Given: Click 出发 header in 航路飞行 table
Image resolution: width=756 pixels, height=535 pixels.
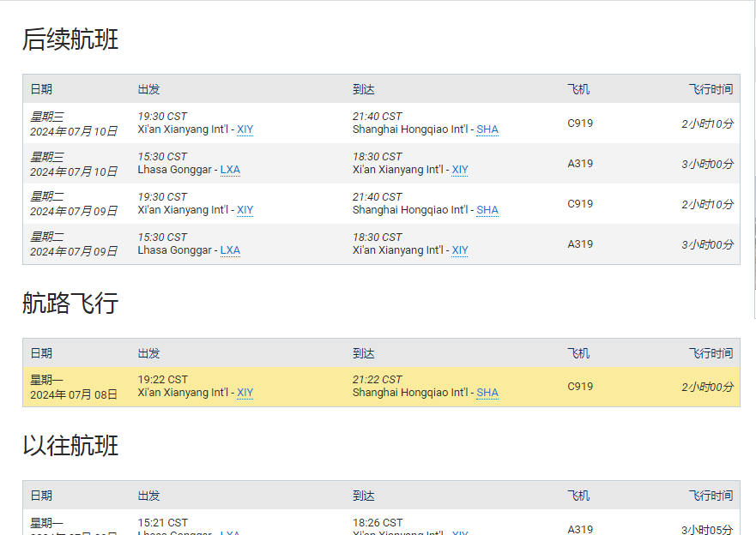Looking at the screenshot, I should (x=148, y=353).
